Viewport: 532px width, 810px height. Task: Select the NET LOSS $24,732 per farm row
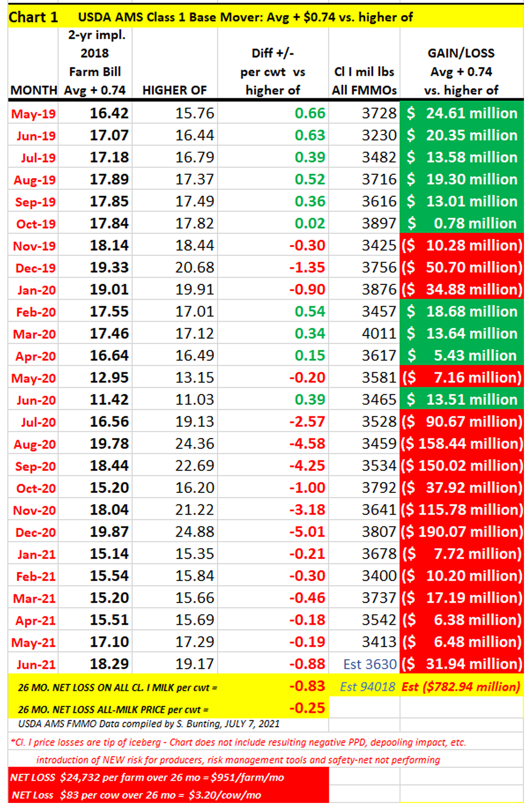(147, 777)
